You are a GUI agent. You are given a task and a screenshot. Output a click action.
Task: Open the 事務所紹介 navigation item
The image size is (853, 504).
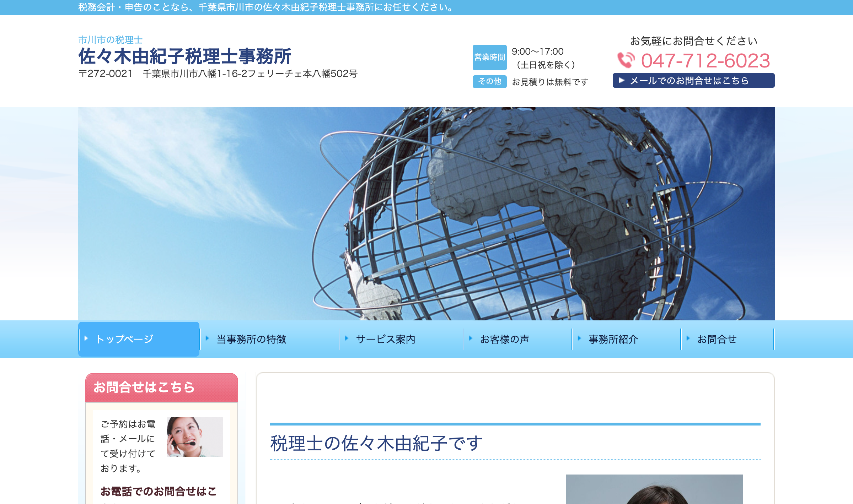613,339
